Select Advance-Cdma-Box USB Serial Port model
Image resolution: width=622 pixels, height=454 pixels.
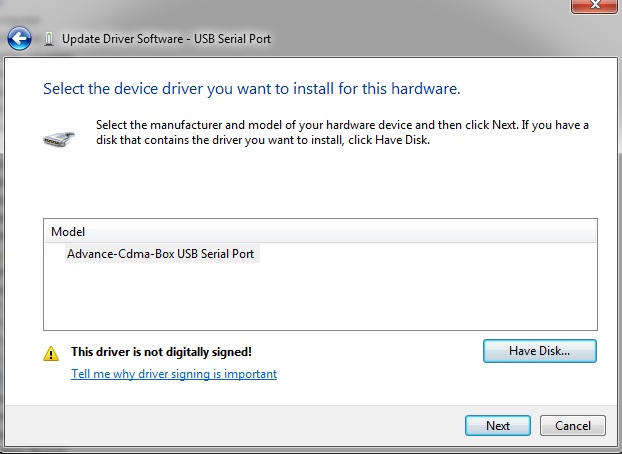click(160, 254)
